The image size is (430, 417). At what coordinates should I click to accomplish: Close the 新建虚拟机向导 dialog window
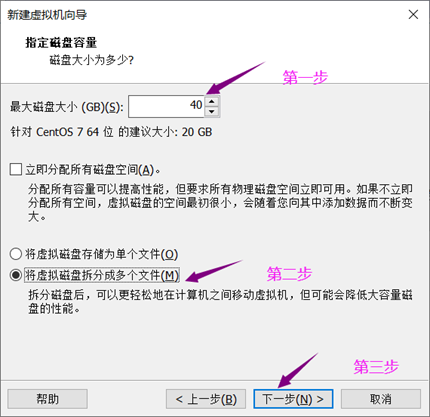point(413,14)
